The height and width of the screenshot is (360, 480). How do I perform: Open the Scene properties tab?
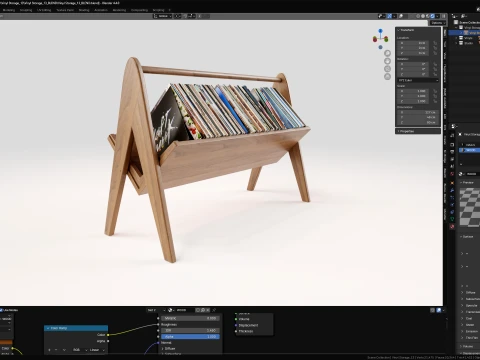pos(452,166)
